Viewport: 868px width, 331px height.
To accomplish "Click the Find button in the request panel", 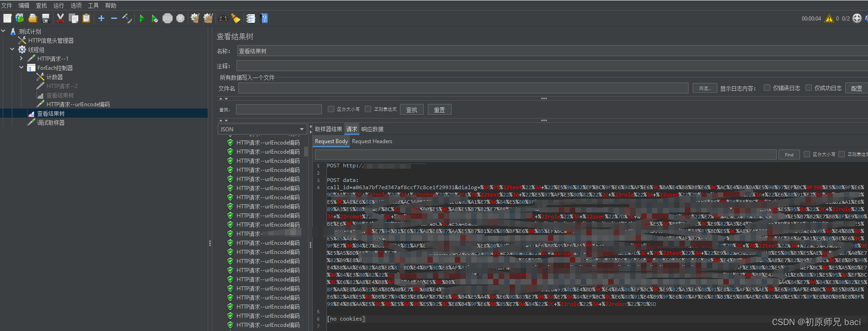I will pyautogui.click(x=789, y=155).
